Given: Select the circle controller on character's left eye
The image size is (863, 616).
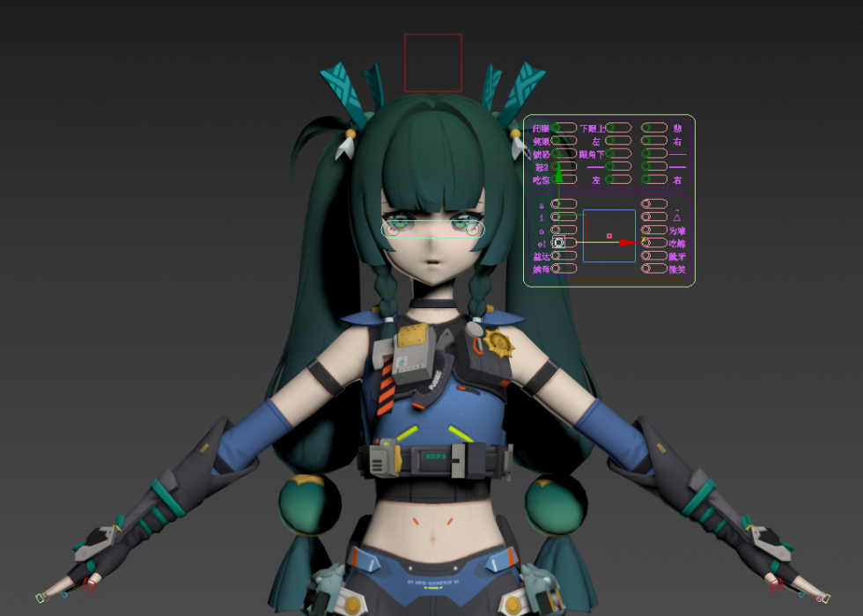Looking at the screenshot, I should pyautogui.click(x=472, y=230).
